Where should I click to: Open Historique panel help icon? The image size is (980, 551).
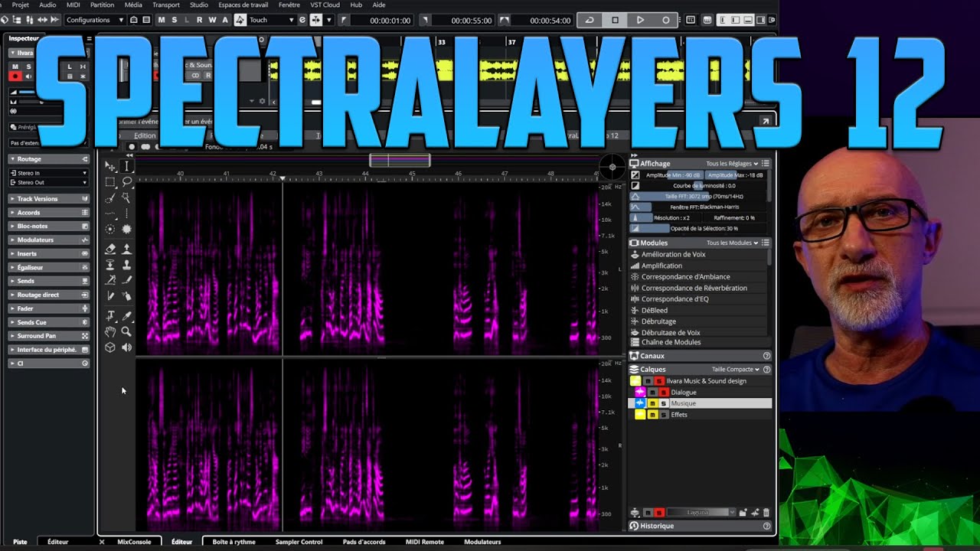766,526
